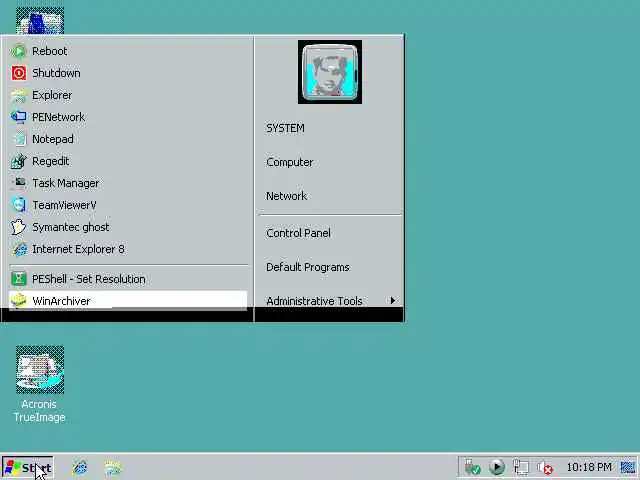The width and height of the screenshot is (640, 480).
Task: Open Explorer via its icon
Action: coord(18,96)
